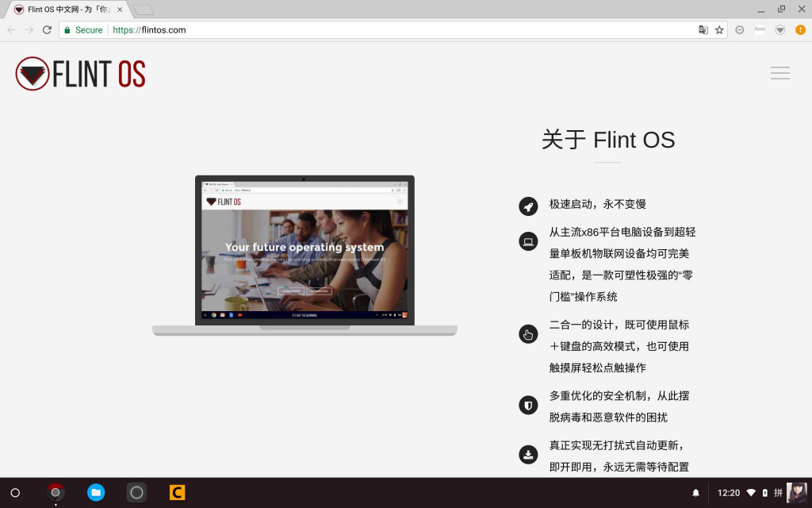Click the hand-touch icon beside 二合一的设计
The width and height of the screenshot is (812, 508).
click(528, 334)
